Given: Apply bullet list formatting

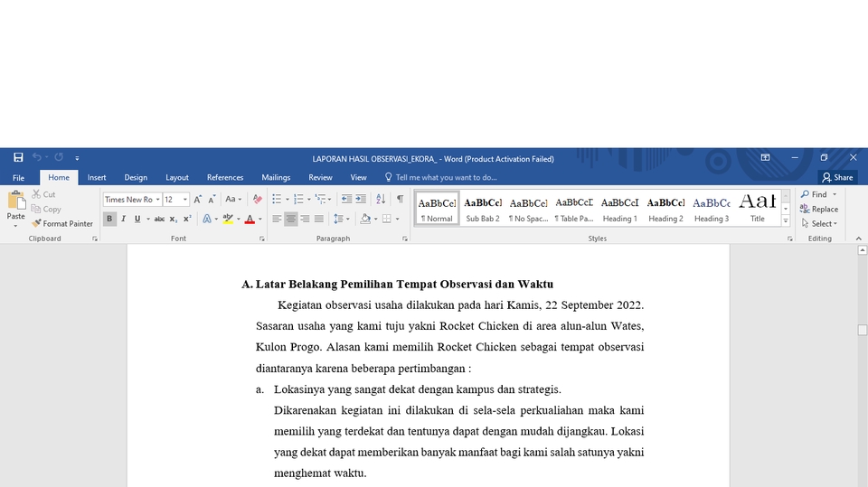Looking at the screenshot, I should [277, 199].
